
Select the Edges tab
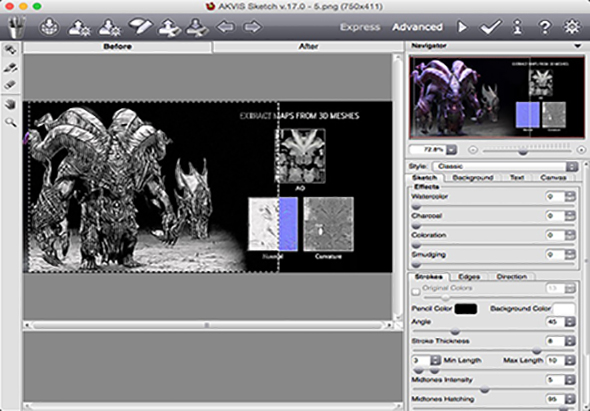click(x=469, y=277)
